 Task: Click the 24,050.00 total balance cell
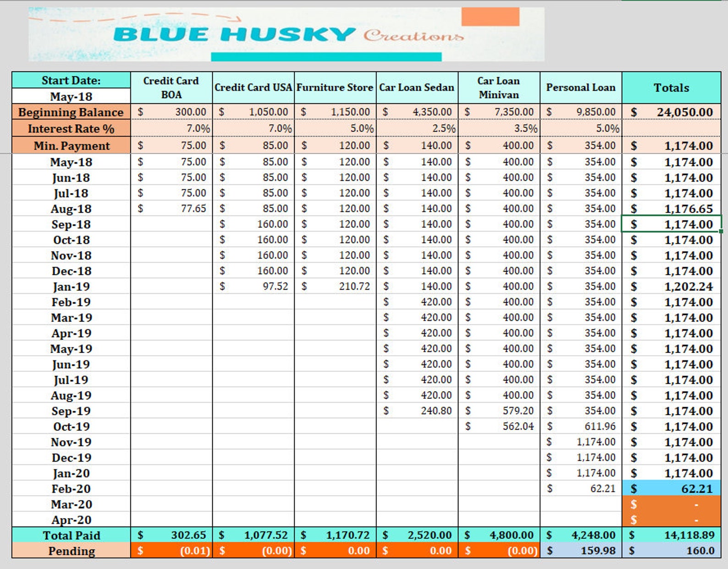671,112
